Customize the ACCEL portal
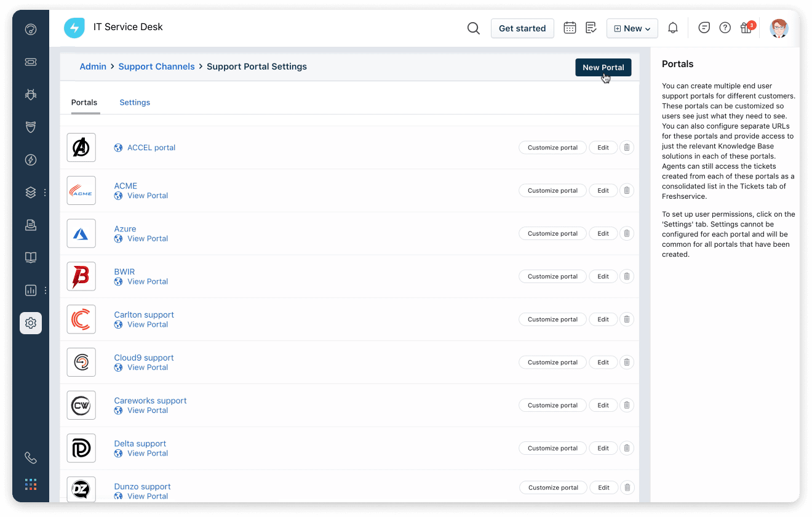The width and height of the screenshot is (812, 517). [552, 148]
